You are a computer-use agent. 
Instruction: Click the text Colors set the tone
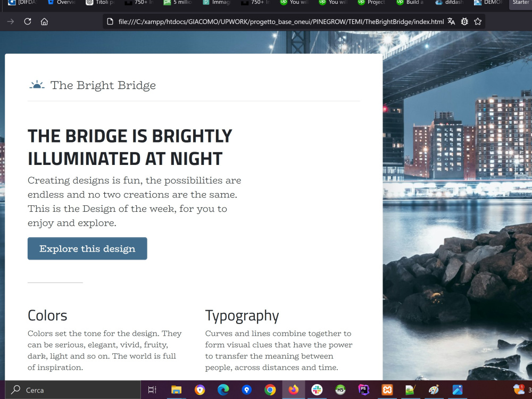point(104,350)
